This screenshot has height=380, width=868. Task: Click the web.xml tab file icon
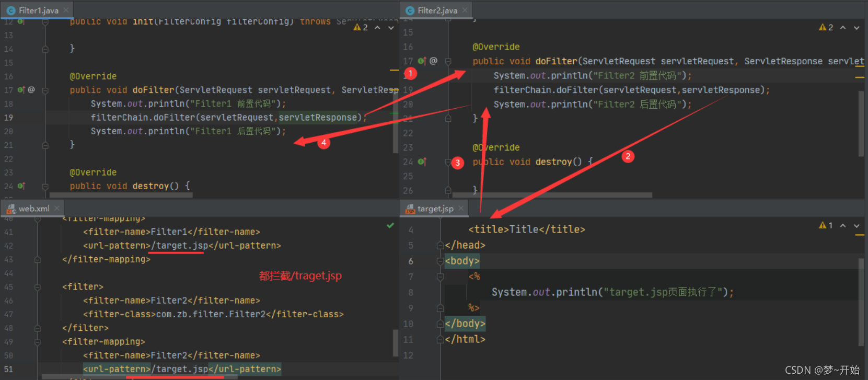click(x=11, y=209)
